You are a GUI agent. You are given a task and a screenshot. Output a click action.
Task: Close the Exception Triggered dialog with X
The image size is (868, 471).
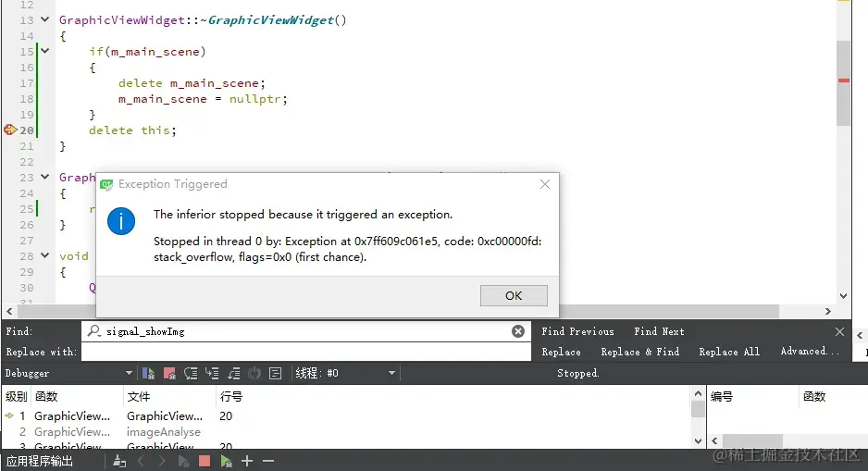pyautogui.click(x=545, y=184)
